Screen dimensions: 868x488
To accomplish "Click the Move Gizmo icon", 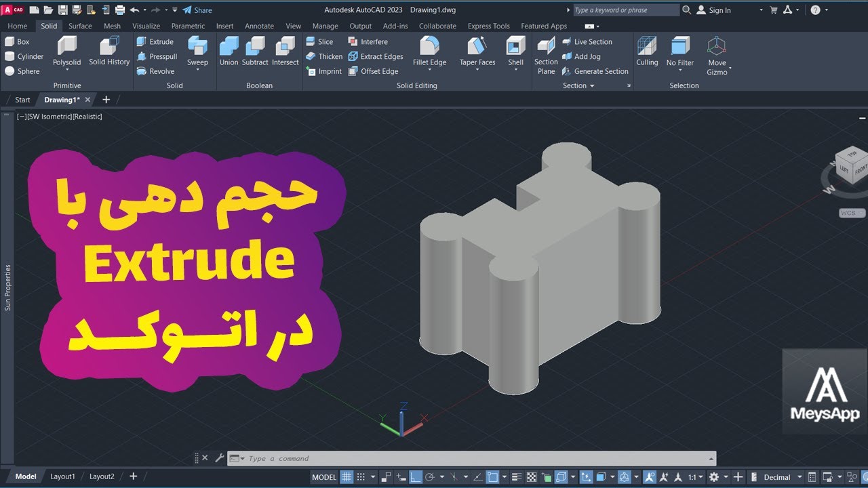I will click(x=717, y=46).
